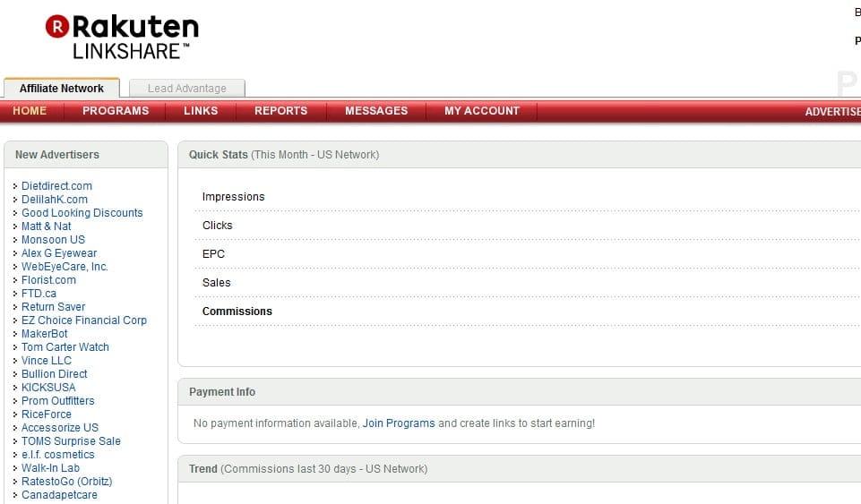This screenshot has width=861, height=504.
Task: Click the Tom Carter Watch link
Action: point(65,347)
